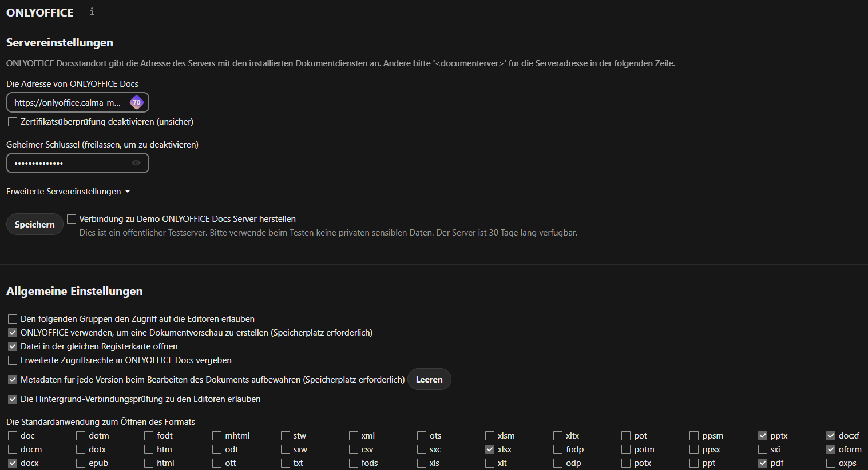Check the xls format checkbox
The width and height of the screenshot is (868, 470).
coord(422,463)
